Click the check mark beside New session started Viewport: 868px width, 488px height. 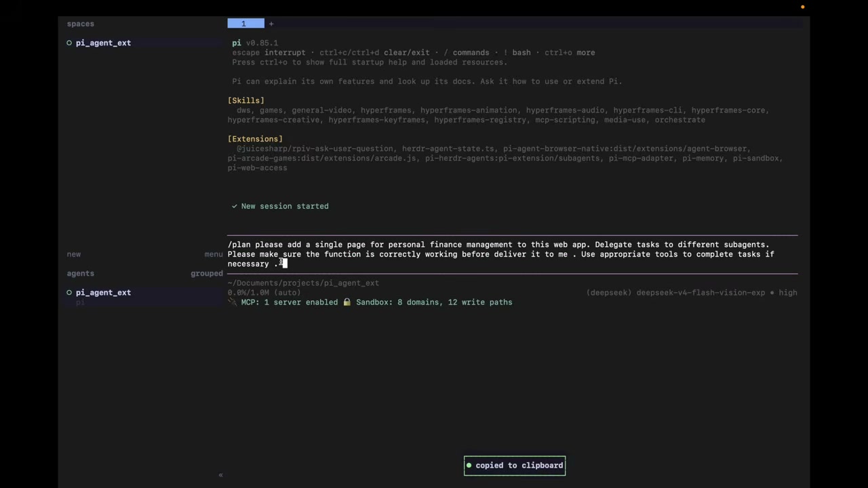pos(235,206)
